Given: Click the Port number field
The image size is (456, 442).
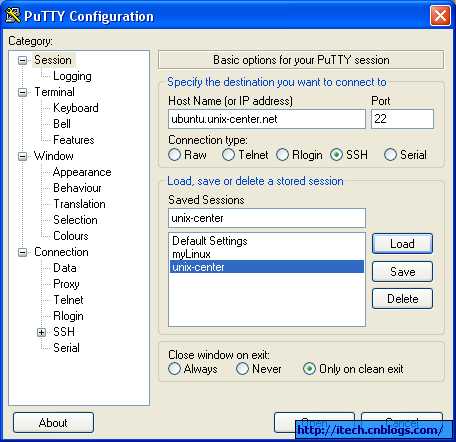Looking at the screenshot, I should point(402,119).
